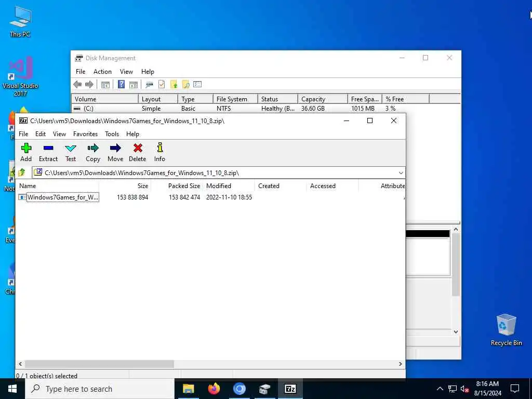The image size is (532, 399).
Task: Click the 7-Zip taskbar button
Action: coord(290,389)
